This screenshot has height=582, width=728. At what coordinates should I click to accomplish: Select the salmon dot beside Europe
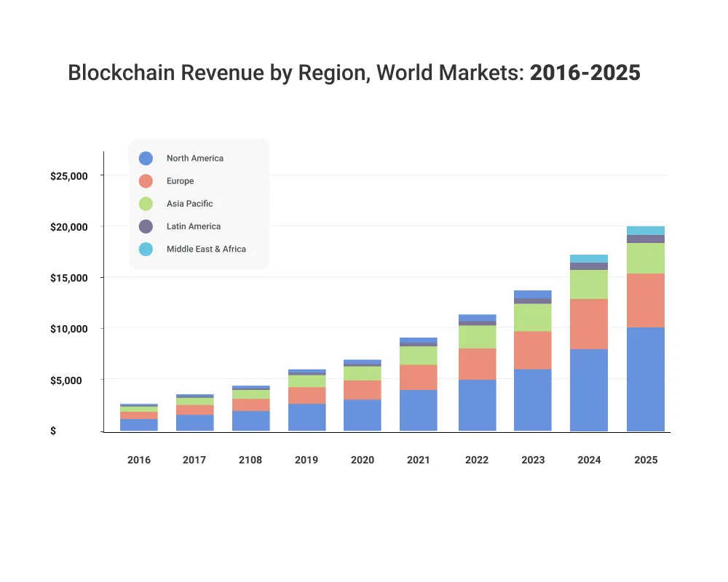pos(147,180)
